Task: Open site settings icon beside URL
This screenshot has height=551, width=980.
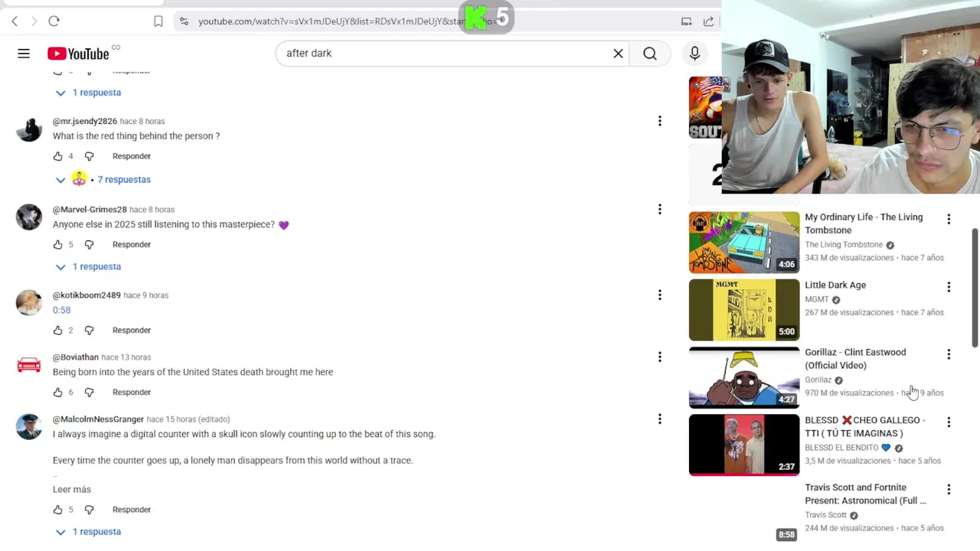Action: 184,21
